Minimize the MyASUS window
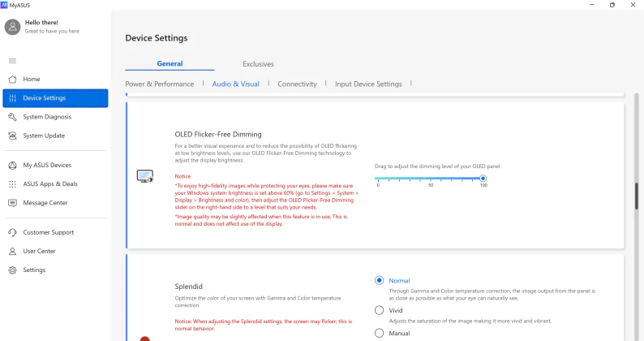This screenshot has width=644, height=341. 592,5
